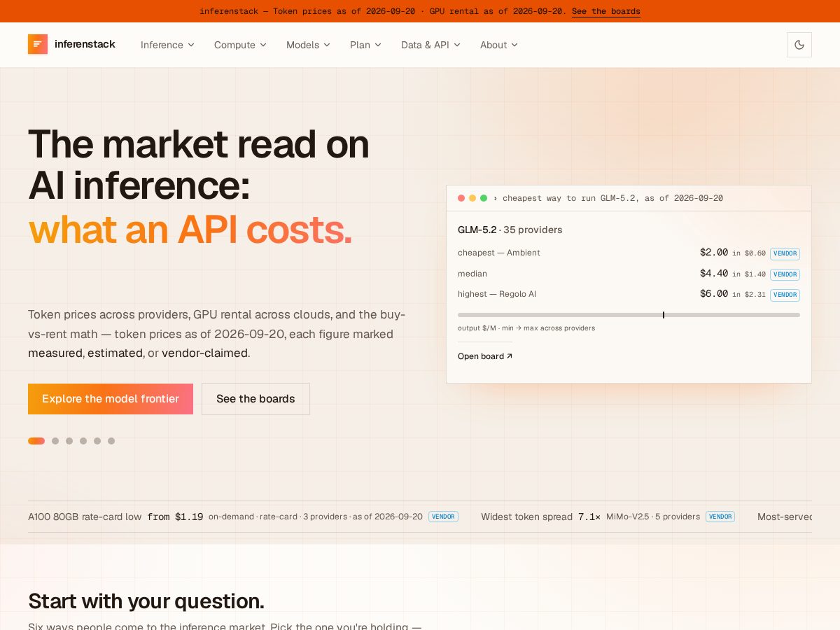Follow the 'See the boards' banner link

tap(606, 11)
